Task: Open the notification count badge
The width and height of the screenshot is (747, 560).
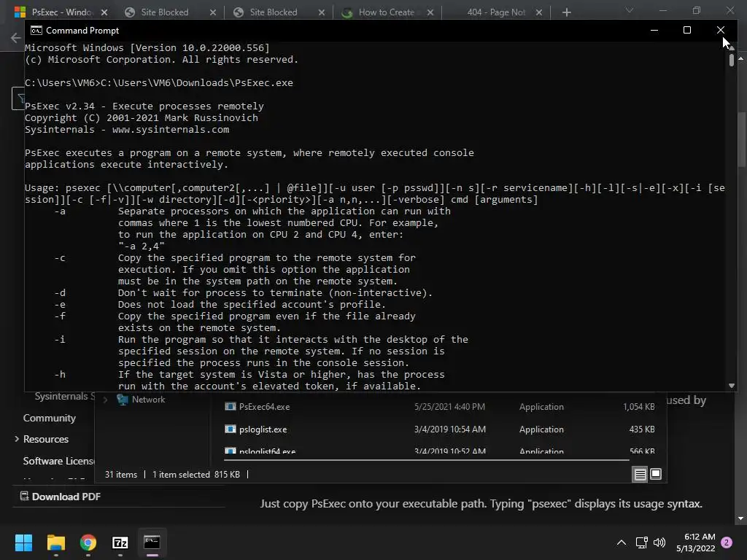Action: coord(727,542)
